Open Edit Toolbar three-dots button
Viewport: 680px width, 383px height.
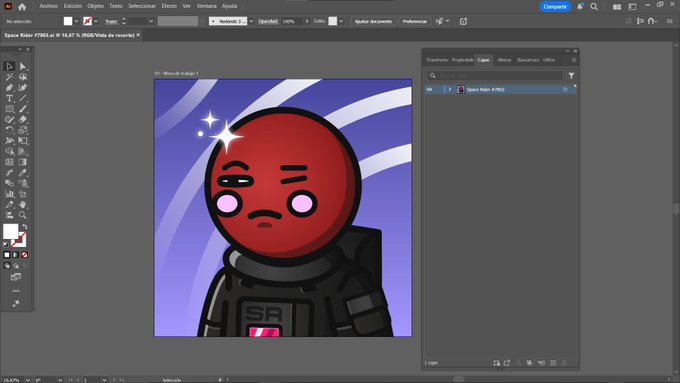pyautogui.click(x=16, y=291)
